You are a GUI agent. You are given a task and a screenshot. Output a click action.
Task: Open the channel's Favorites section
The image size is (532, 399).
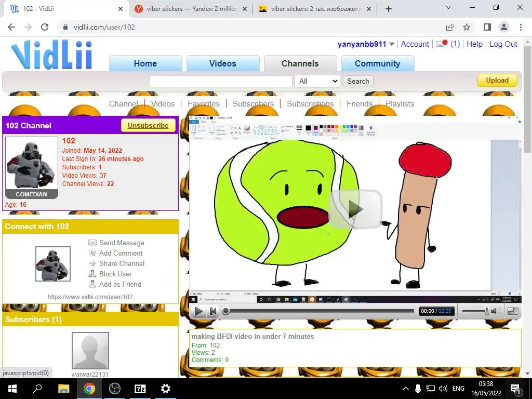click(204, 104)
